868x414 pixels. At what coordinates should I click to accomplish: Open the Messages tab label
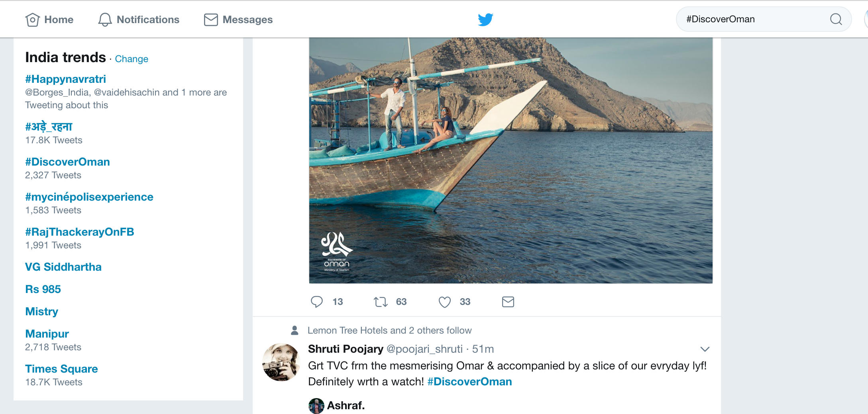pos(247,20)
